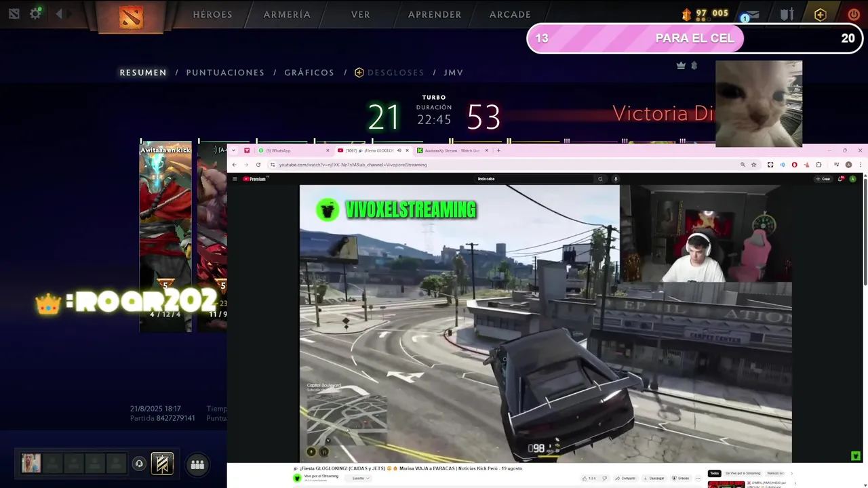Viewport: 868px width, 488px height.
Task: Open the Chrome three-dot menu
Action: click(862, 165)
